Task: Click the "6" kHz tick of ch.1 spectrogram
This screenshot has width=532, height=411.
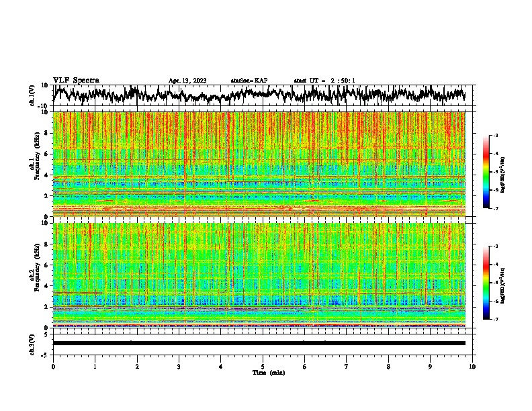Action: tap(46, 154)
